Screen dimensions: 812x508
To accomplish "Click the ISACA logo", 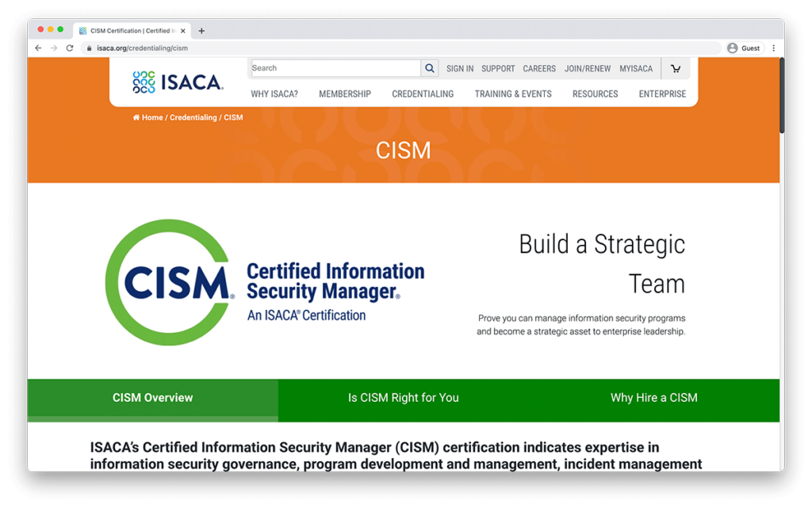I will [x=178, y=82].
